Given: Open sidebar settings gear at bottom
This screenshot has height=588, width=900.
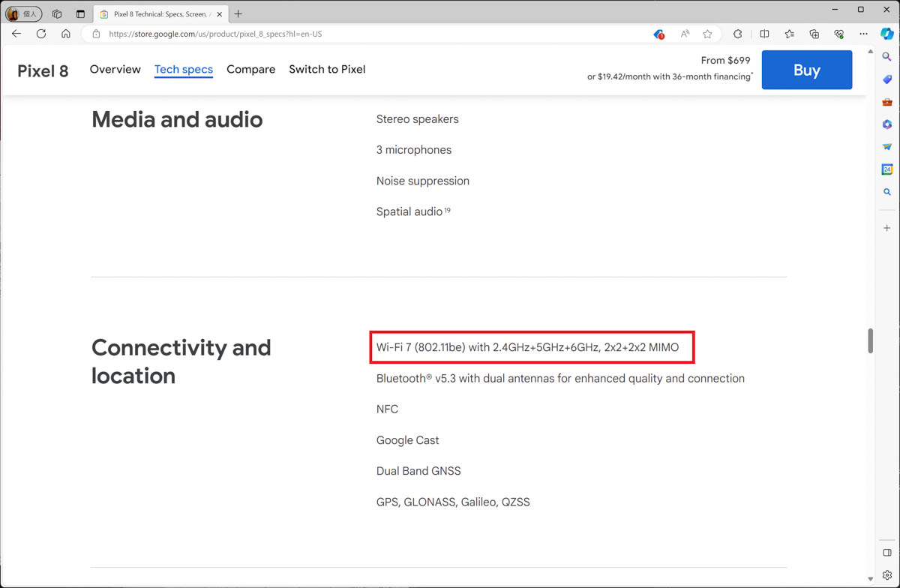Looking at the screenshot, I should pos(886,575).
